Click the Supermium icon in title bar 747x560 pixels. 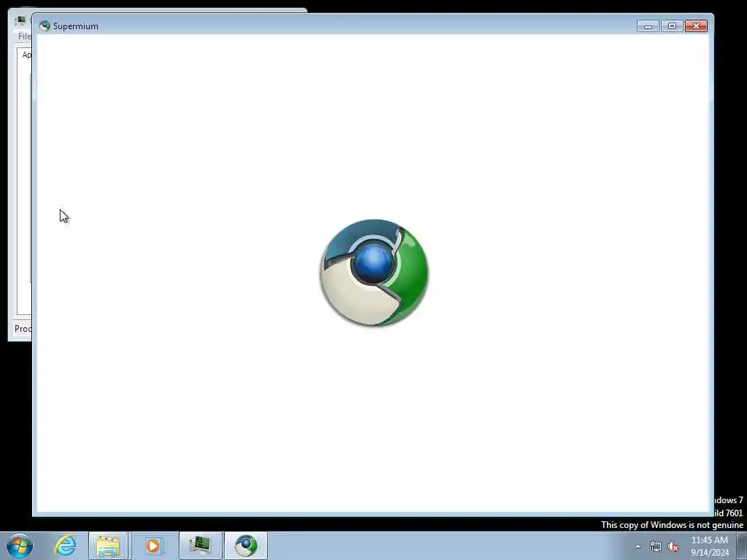pos(44,26)
